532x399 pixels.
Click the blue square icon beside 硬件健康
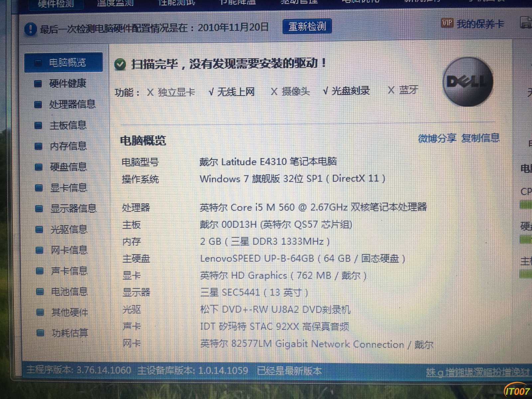point(38,84)
